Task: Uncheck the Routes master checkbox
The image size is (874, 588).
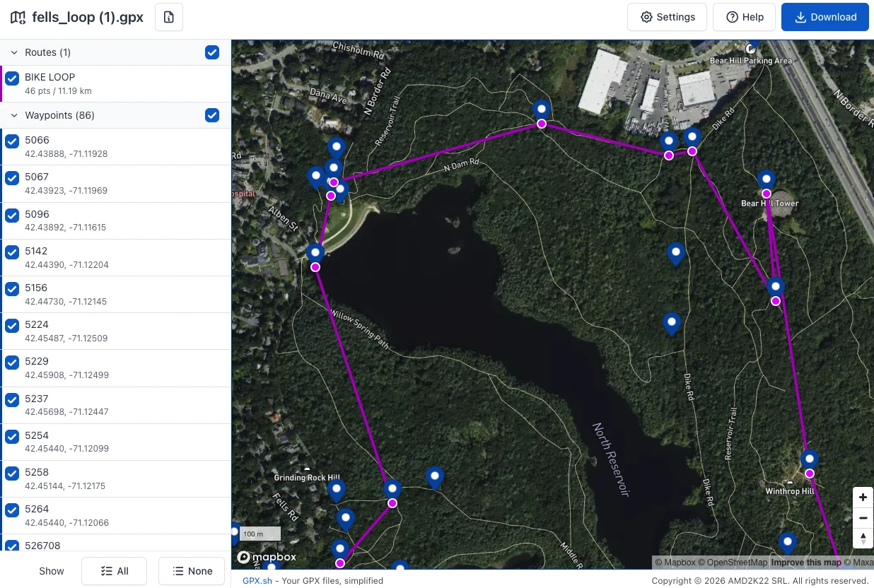Action: (212, 52)
